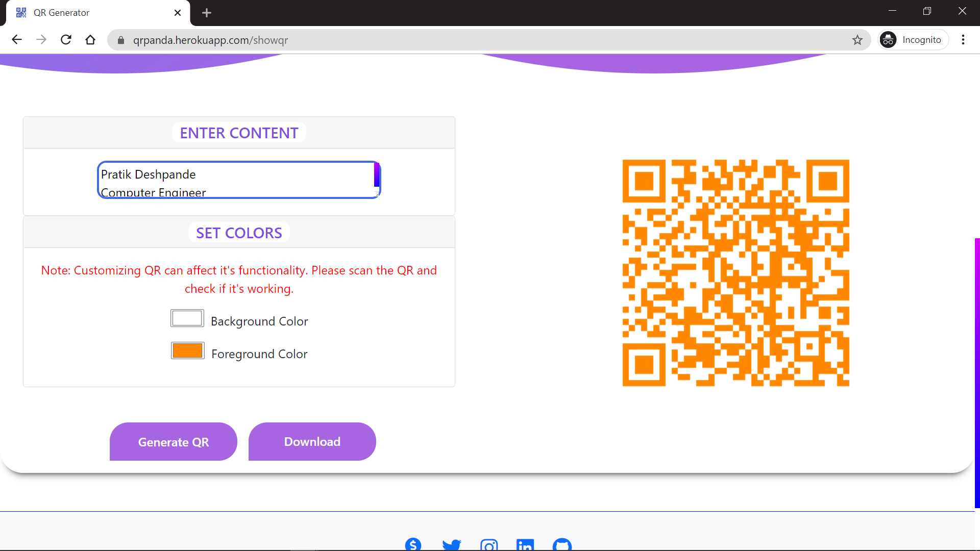Click the Background Color label
980x551 pixels.
(259, 321)
